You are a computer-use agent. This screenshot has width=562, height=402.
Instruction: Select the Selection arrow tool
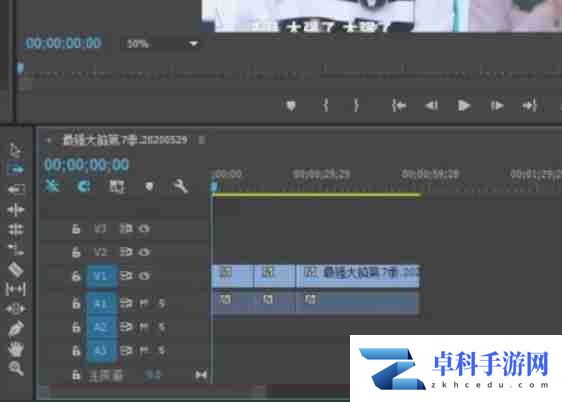click(15, 150)
